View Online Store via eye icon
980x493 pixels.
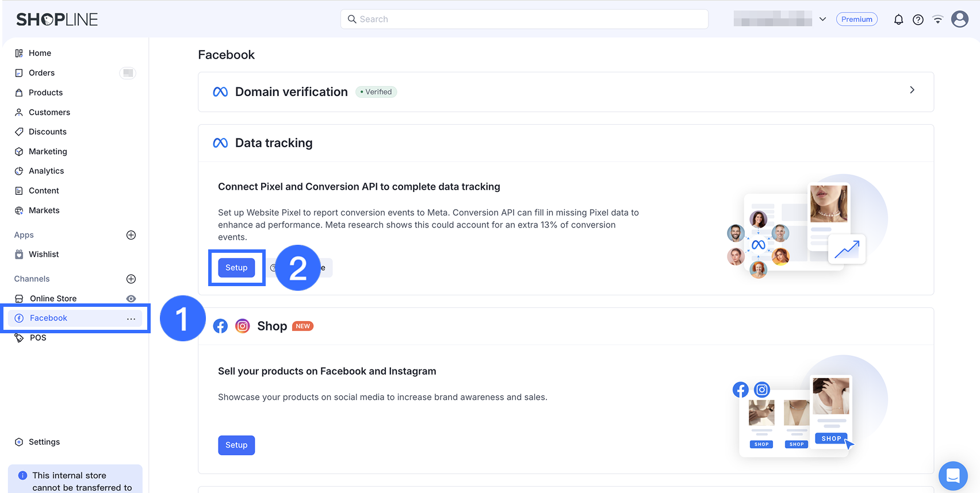coord(131,299)
